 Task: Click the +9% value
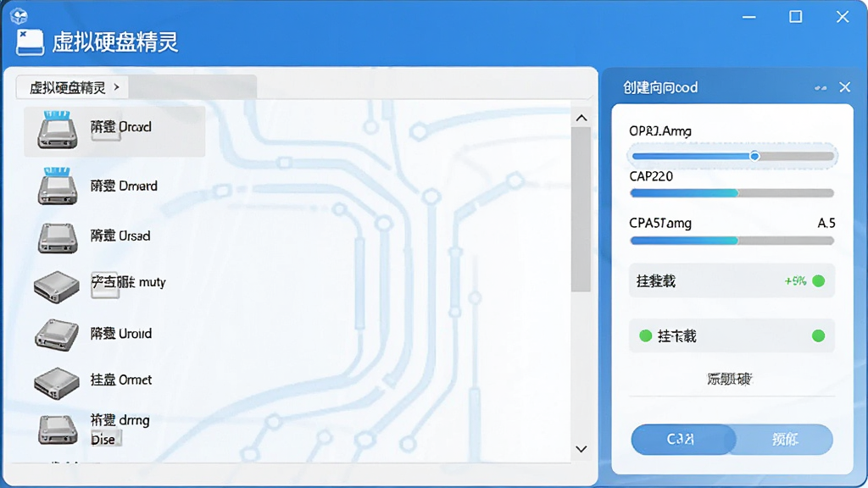coord(795,281)
